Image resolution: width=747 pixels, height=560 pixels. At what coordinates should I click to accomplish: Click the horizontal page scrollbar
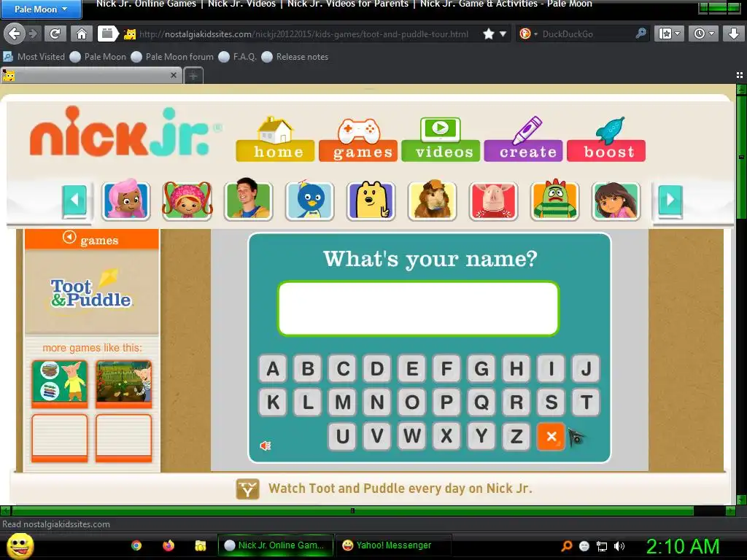click(x=352, y=511)
